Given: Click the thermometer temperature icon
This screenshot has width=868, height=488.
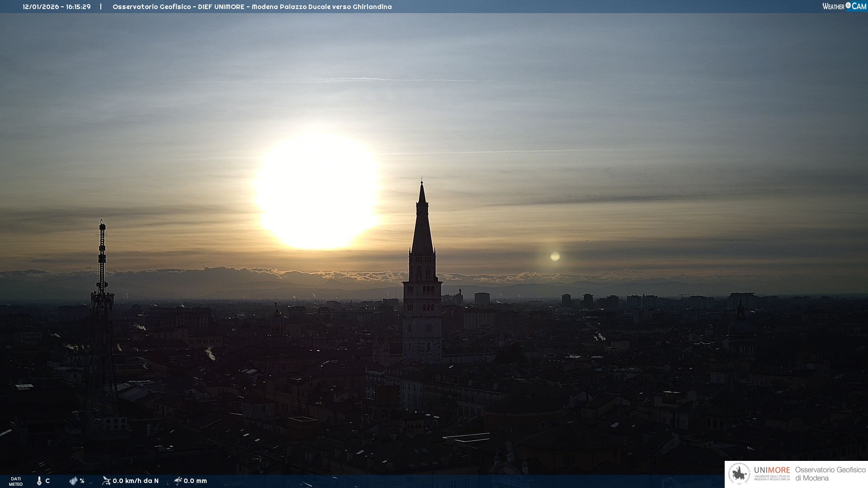Looking at the screenshot, I should pos(39,481).
